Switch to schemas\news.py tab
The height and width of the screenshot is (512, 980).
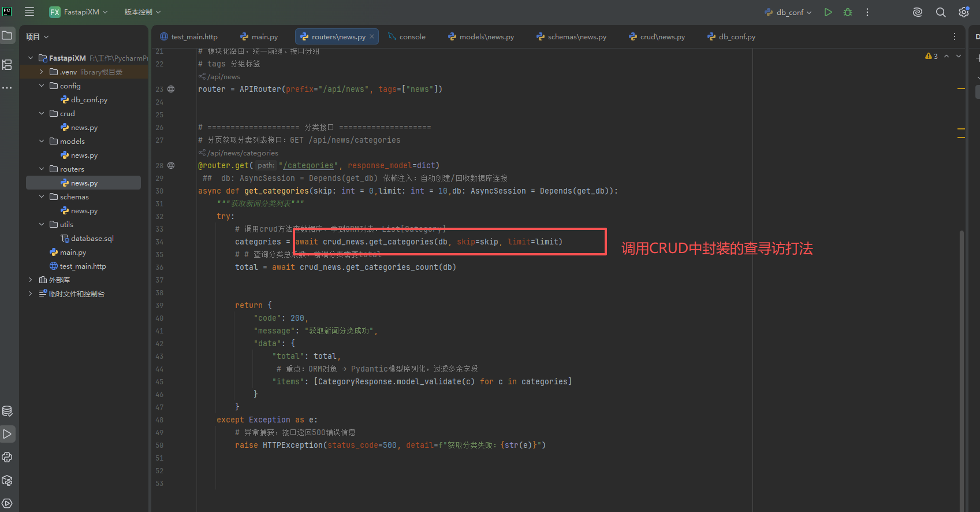pos(572,36)
